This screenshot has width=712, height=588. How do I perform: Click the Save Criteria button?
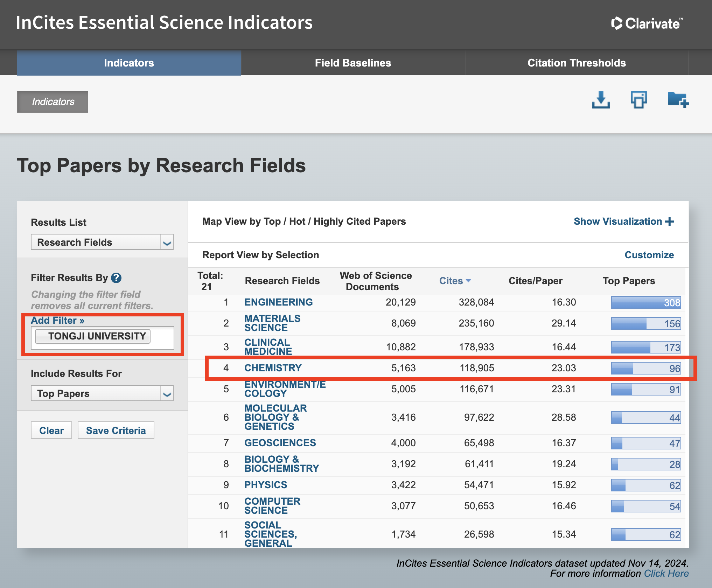point(116,430)
